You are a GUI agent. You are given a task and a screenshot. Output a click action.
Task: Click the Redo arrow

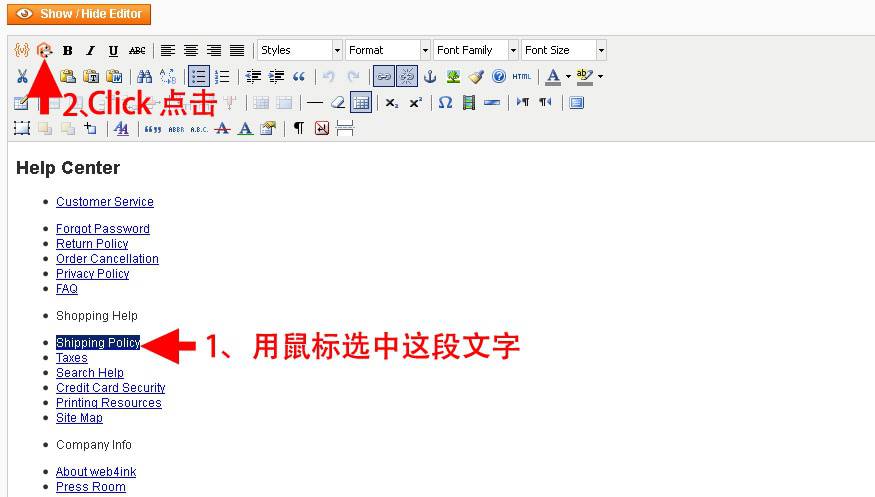(353, 76)
